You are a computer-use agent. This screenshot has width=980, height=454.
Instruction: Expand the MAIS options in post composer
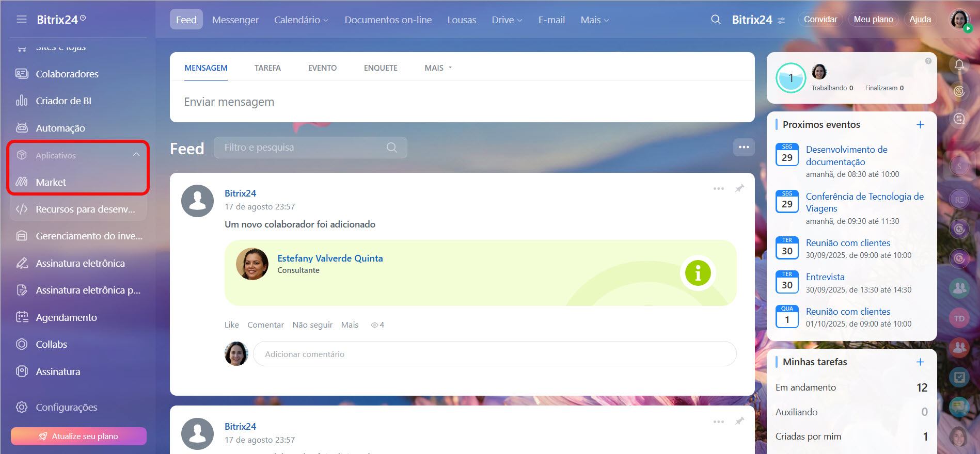pyautogui.click(x=438, y=68)
